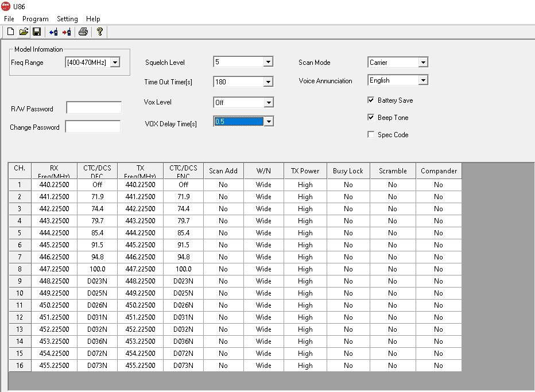
Task: Click the open folder toolbar icon
Action: 24,32
